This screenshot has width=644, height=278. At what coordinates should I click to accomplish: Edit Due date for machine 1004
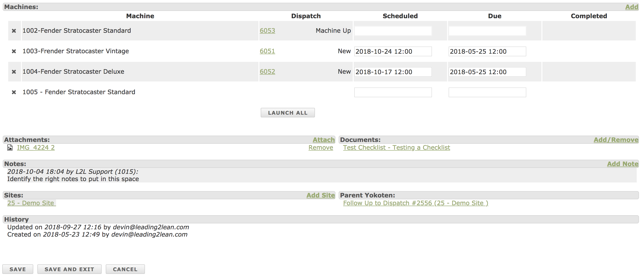click(487, 72)
